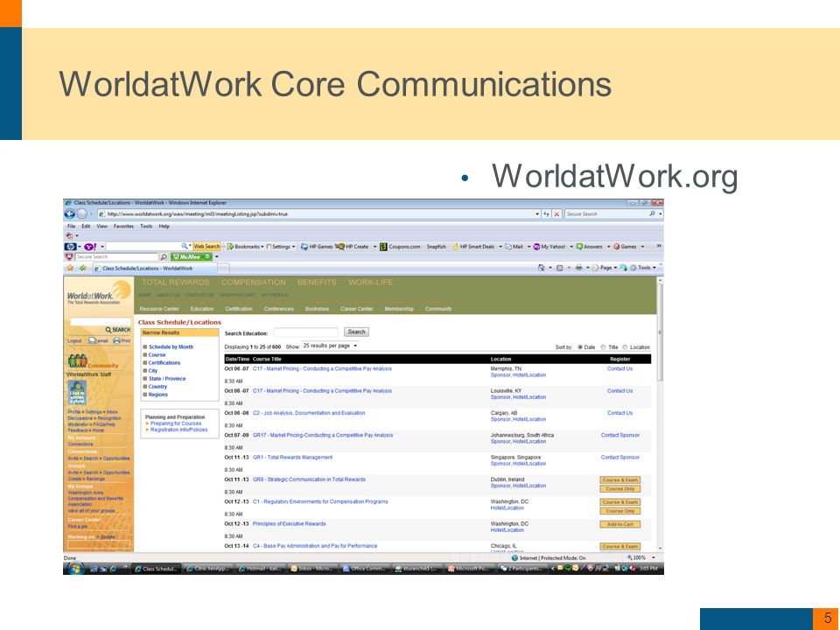This screenshot has height=630, width=840.
Task: Select the Location sort radio button
Action: [625, 347]
